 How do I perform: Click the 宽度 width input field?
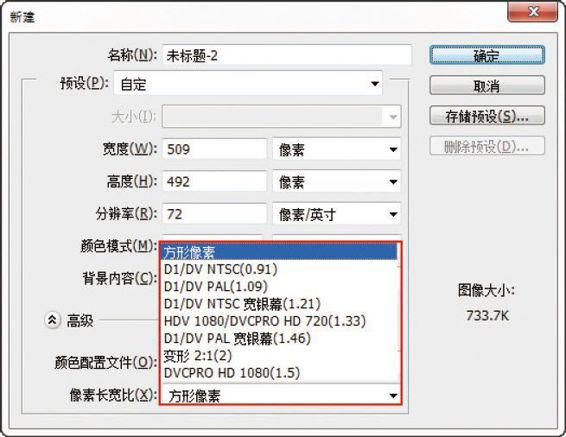(x=214, y=149)
